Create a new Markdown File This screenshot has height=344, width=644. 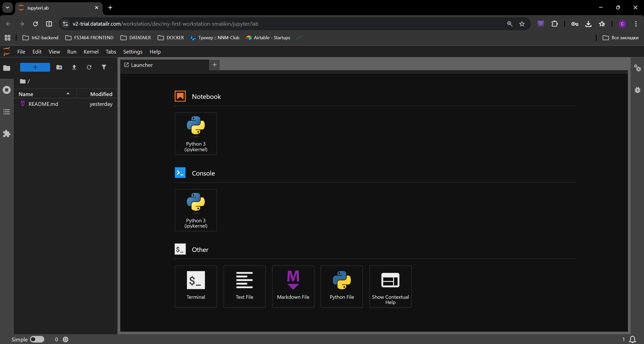[293, 286]
